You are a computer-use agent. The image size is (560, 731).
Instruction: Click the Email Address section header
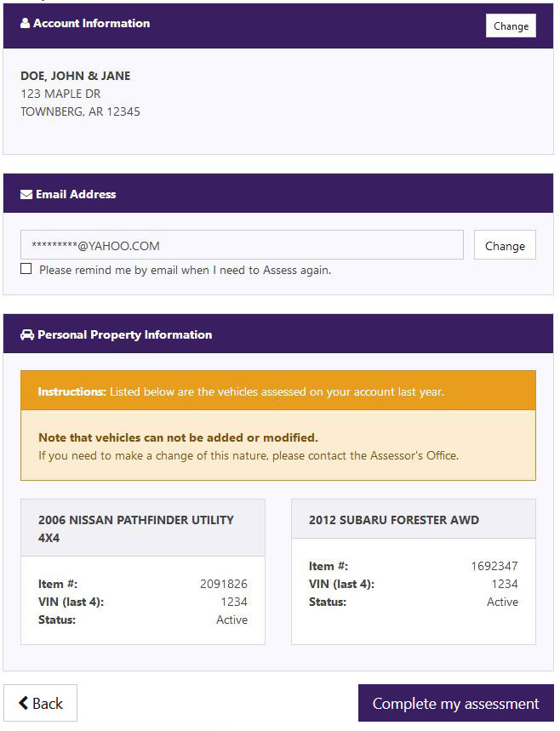(x=278, y=193)
